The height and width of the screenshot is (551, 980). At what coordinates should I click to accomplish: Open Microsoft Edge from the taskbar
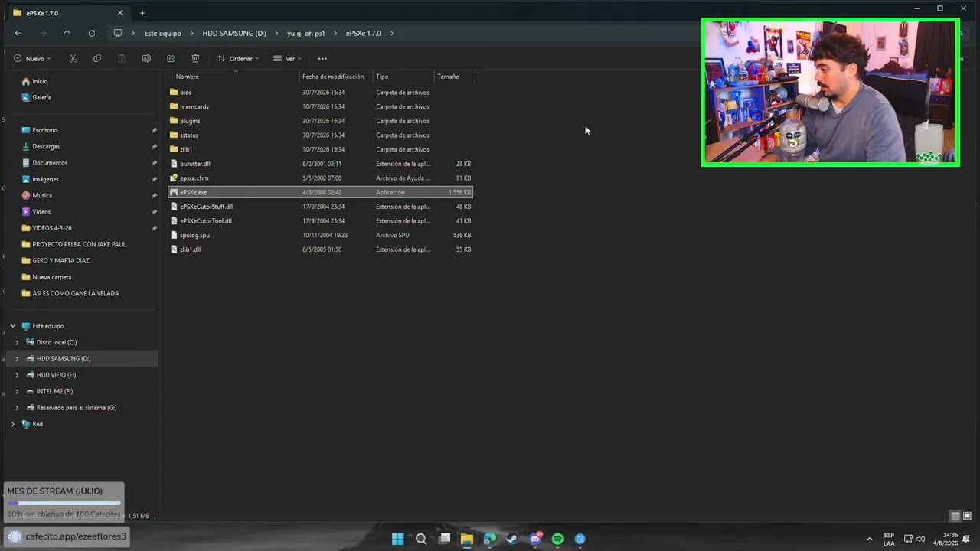pos(489,539)
